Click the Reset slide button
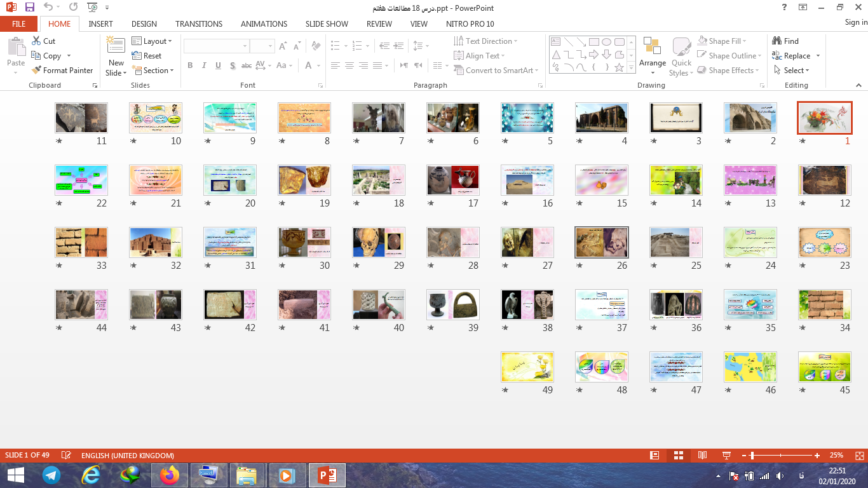Viewport: 868px width, 488px height. [x=147, y=56]
